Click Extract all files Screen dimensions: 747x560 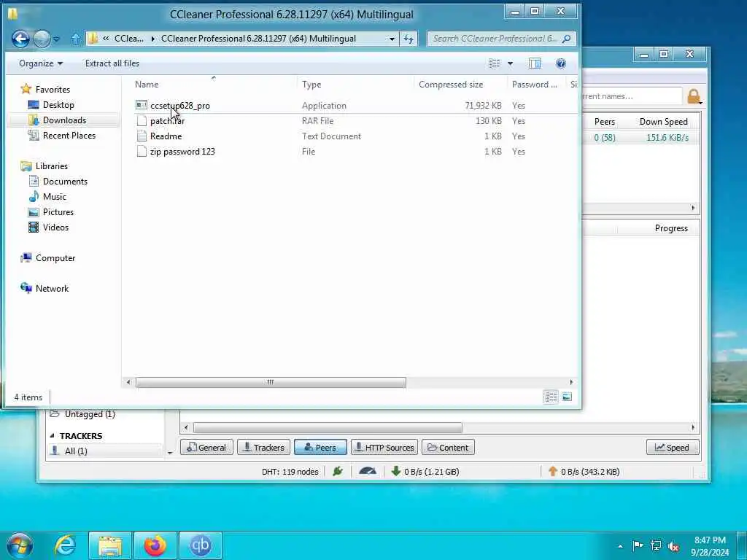(112, 63)
